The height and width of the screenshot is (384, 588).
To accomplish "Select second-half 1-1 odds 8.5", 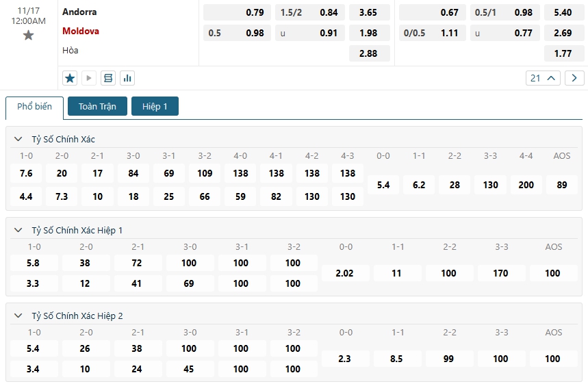I will 397,359.
